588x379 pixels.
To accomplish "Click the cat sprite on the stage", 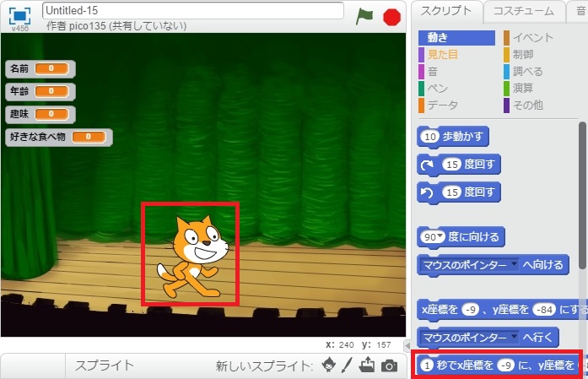I will point(192,257).
